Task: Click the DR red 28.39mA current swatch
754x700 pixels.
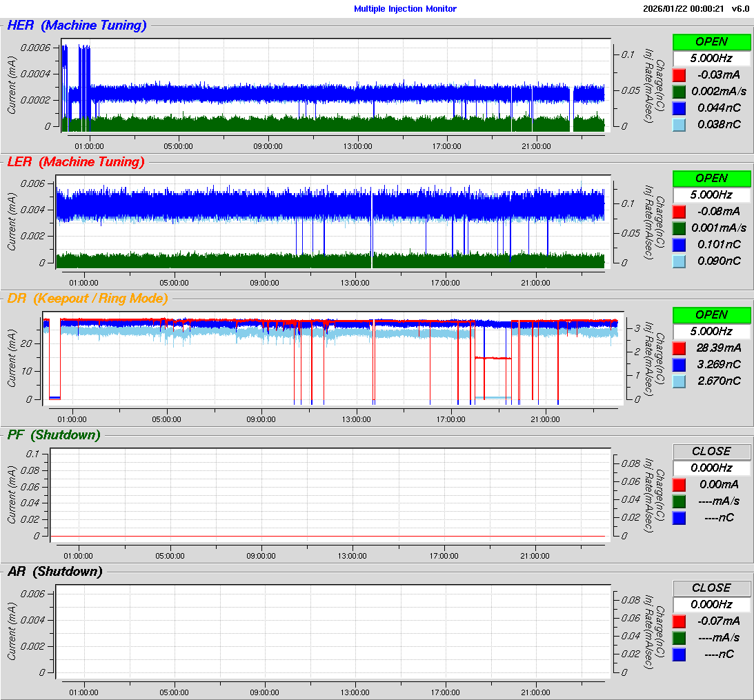Action: 679,348
